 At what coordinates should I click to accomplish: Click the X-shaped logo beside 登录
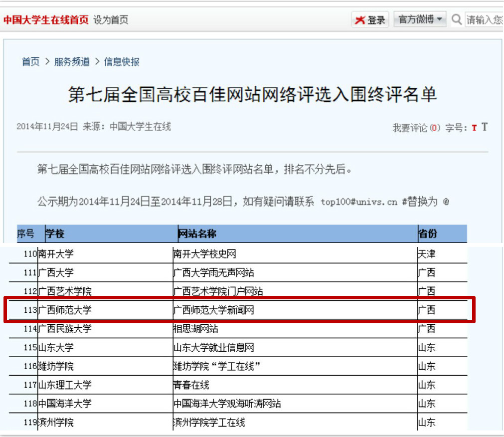pyautogui.click(x=360, y=19)
